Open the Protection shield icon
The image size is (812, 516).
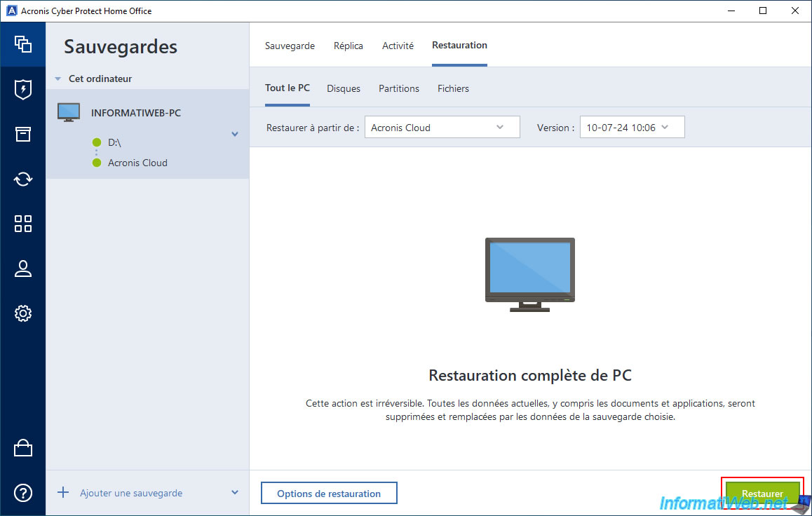coord(22,90)
